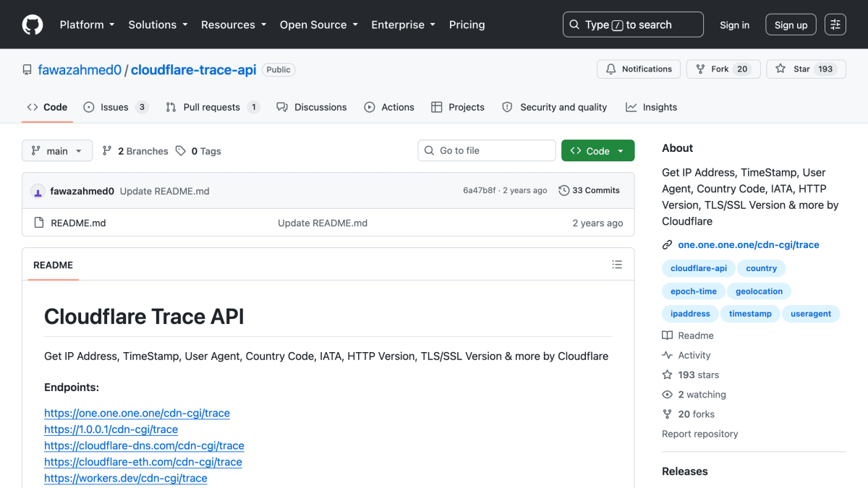View the 2 Branches link
868x488 pixels.
coord(135,151)
